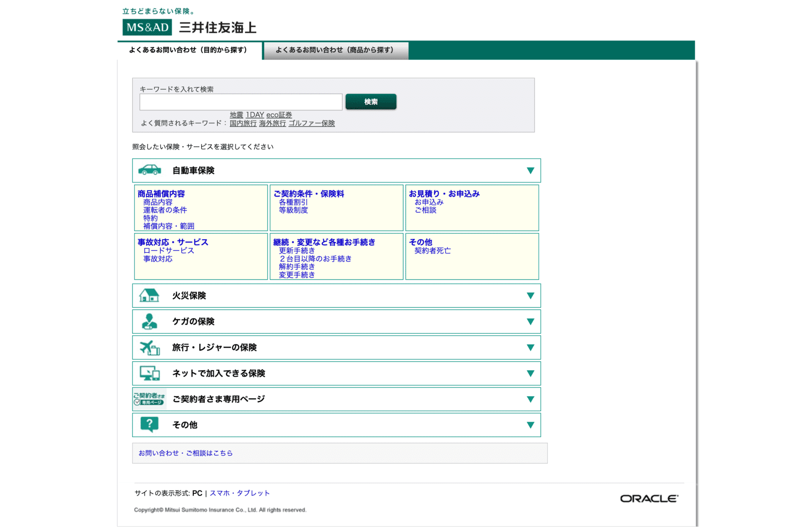Expand the ご契約者さま専用ページ arrow

pyautogui.click(x=530, y=399)
